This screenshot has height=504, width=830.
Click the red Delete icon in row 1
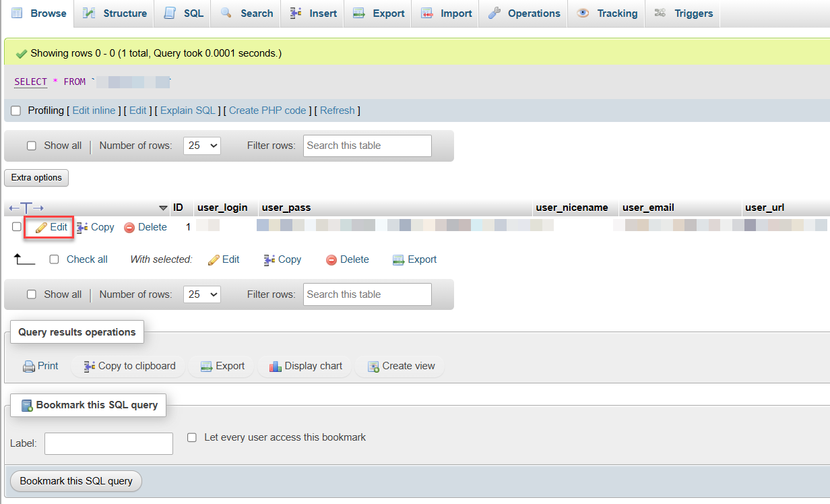[129, 228]
